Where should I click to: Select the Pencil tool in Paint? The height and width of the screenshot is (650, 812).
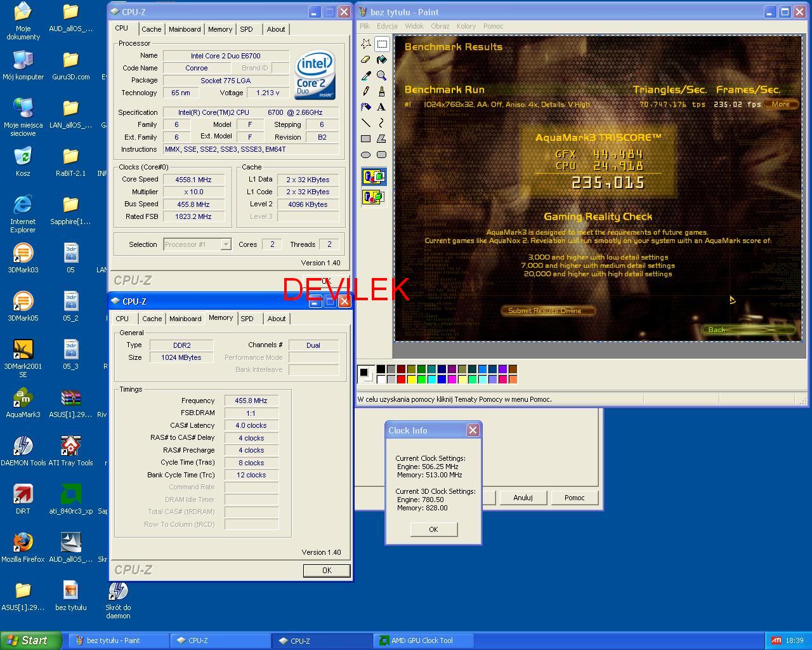coord(366,91)
